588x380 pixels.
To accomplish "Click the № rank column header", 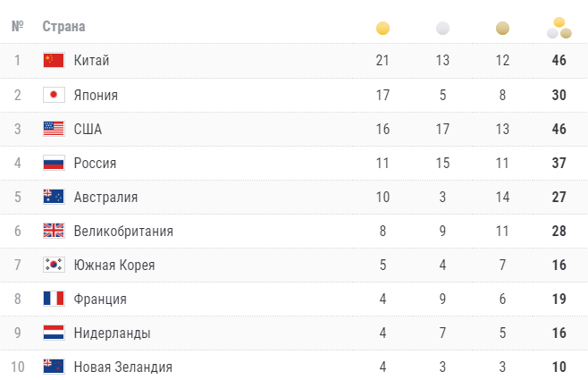I will 17,27.
